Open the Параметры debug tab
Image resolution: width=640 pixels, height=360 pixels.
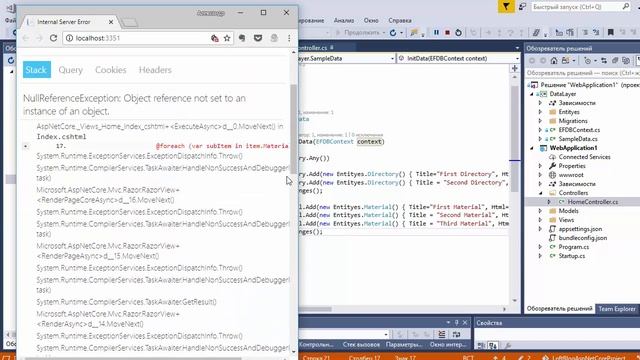[404, 344]
